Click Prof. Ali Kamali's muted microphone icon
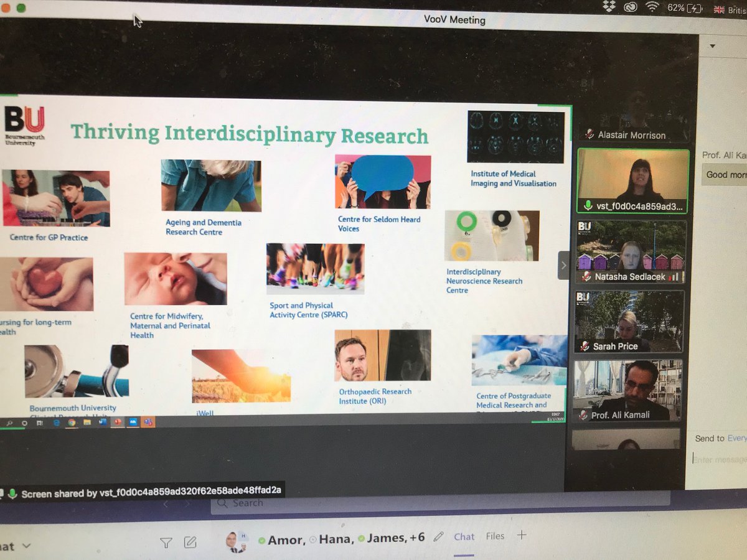Image resolution: width=747 pixels, height=560 pixels. 584,414
